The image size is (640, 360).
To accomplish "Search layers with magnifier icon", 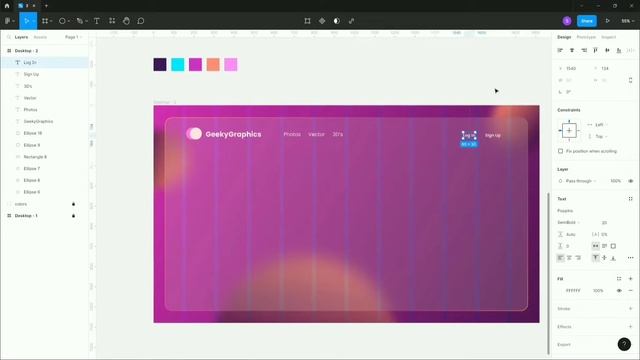I will 9,37.
